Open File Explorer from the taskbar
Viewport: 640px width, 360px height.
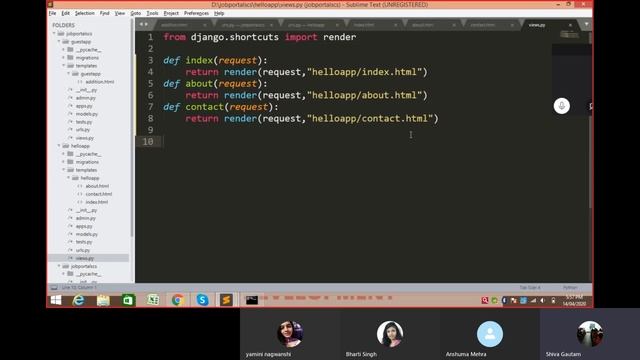coord(103,300)
